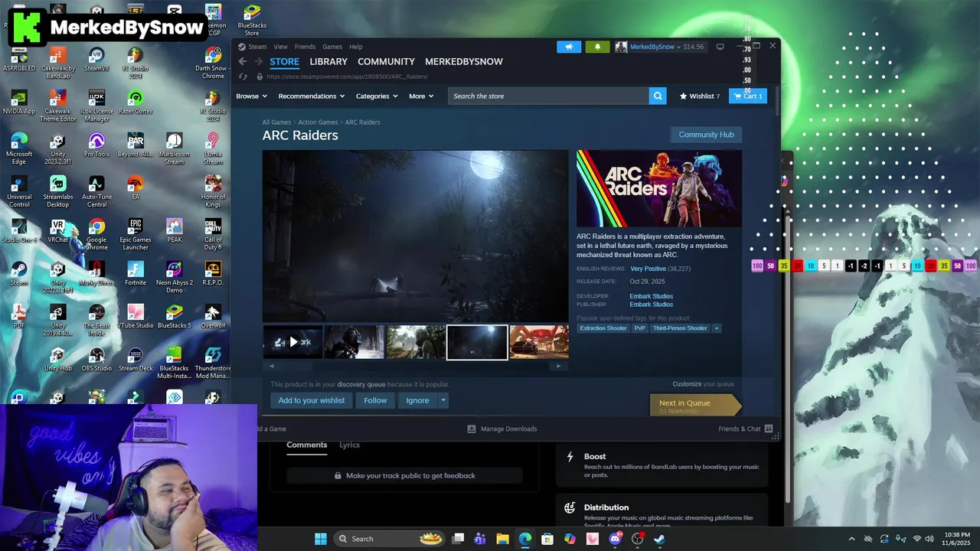Click Windows Start button
The height and width of the screenshot is (551, 980).
pos(321,539)
